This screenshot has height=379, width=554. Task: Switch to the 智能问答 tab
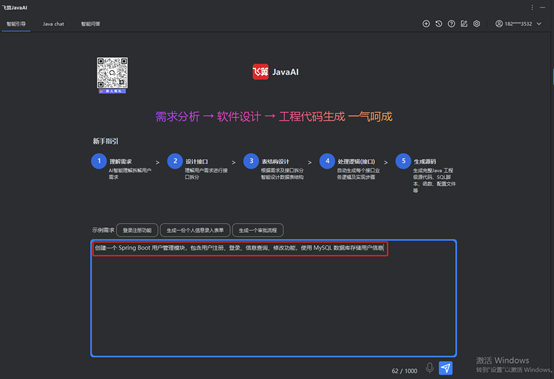90,24
